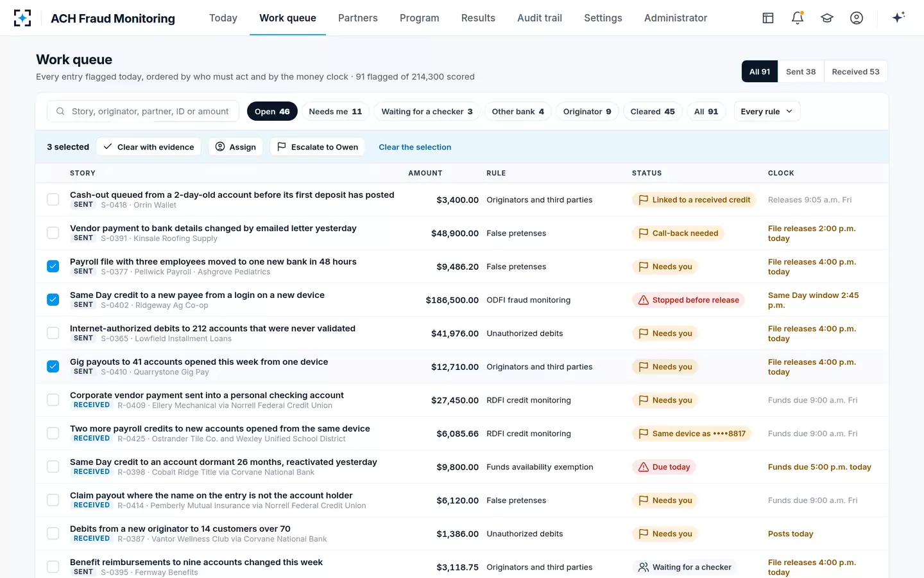Filter by Originator 9
This screenshot has width=924, height=578.
coord(587,111)
